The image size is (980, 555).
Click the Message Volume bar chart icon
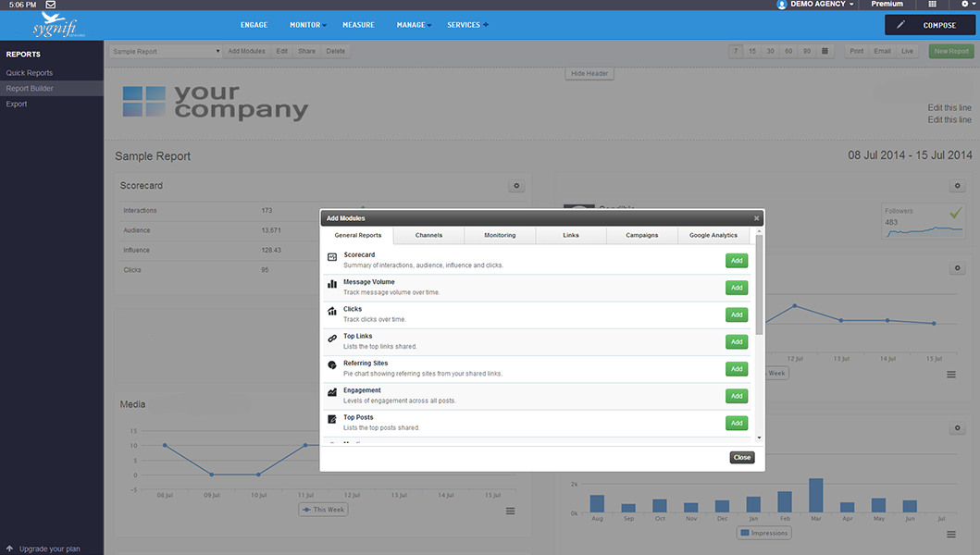(332, 284)
